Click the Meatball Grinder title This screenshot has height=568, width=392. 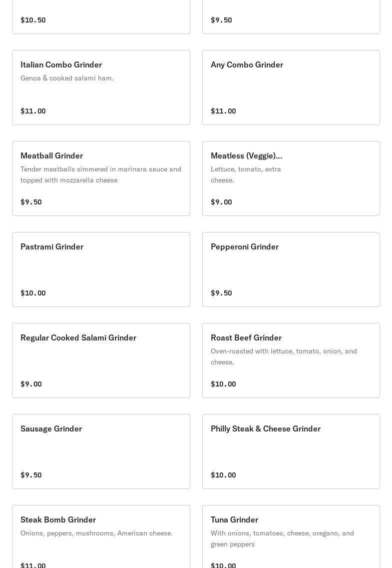[x=52, y=155]
